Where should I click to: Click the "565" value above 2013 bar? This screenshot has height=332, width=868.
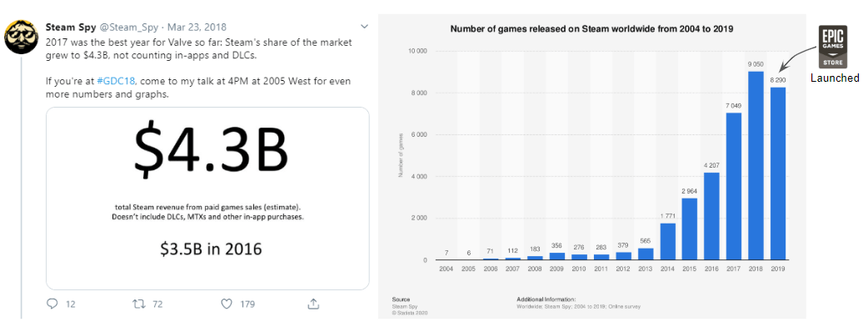[646, 241]
